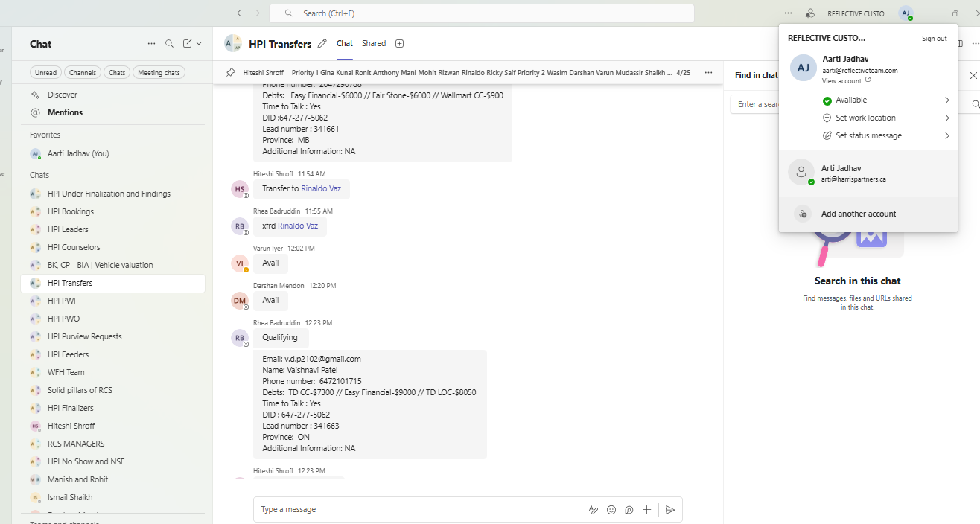
Task: Open the emoji picker in compose box
Action: coord(611,510)
